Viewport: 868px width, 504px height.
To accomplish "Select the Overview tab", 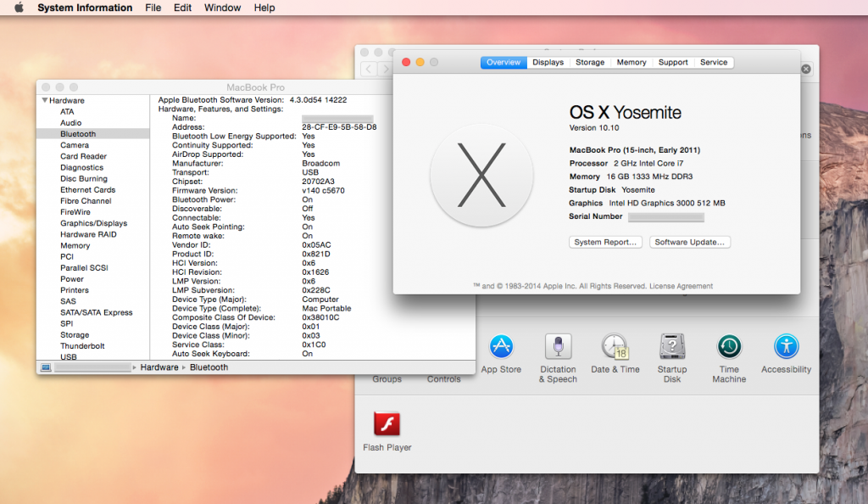I will [504, 62].
